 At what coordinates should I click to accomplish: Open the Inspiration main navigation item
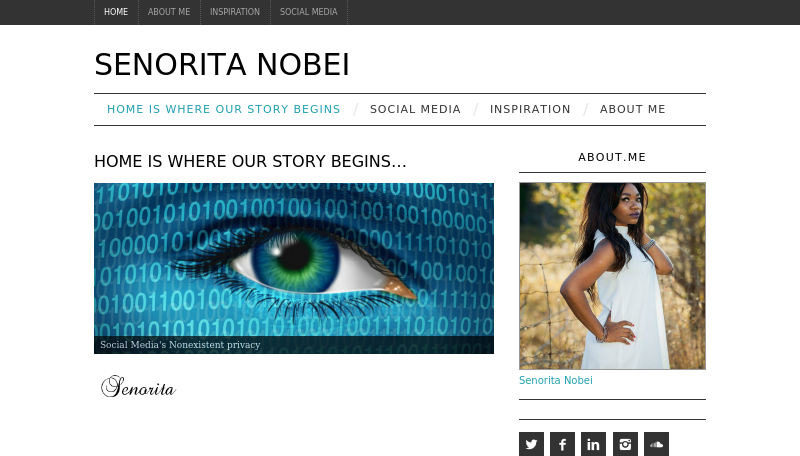(530, 109)
